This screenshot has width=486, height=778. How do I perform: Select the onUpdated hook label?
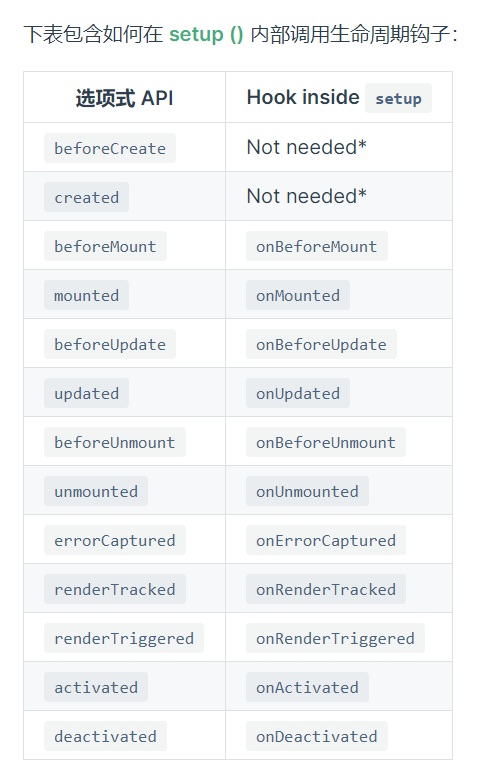(298, 393)
